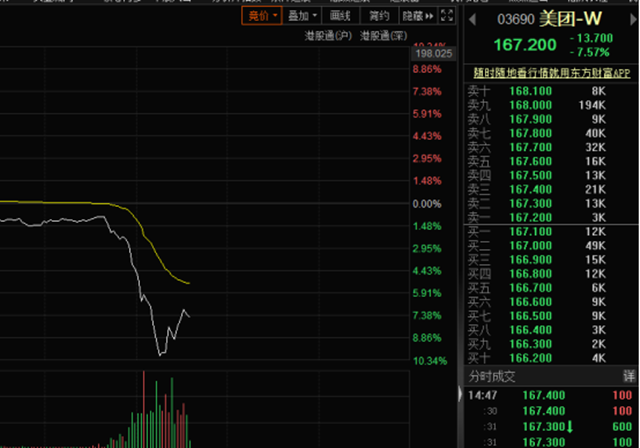Click the percent change -7.57%
This screenshot has width=640, height=448.
589,52
